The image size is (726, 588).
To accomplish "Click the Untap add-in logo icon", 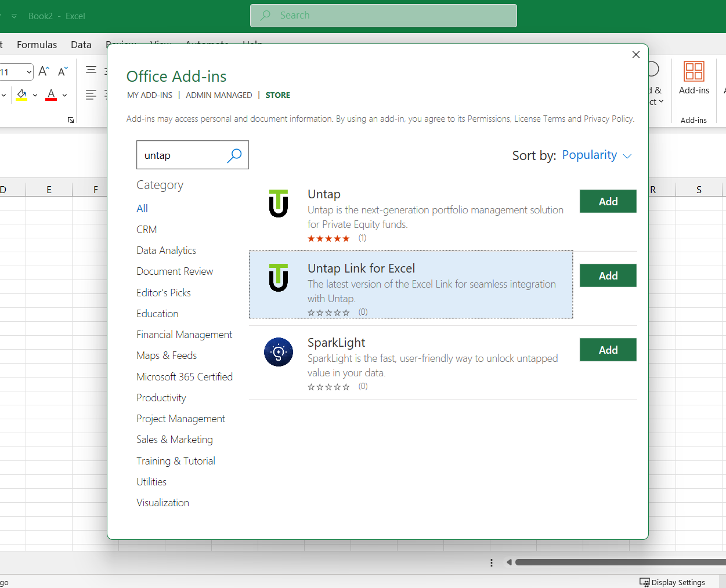I will point(279,204).
